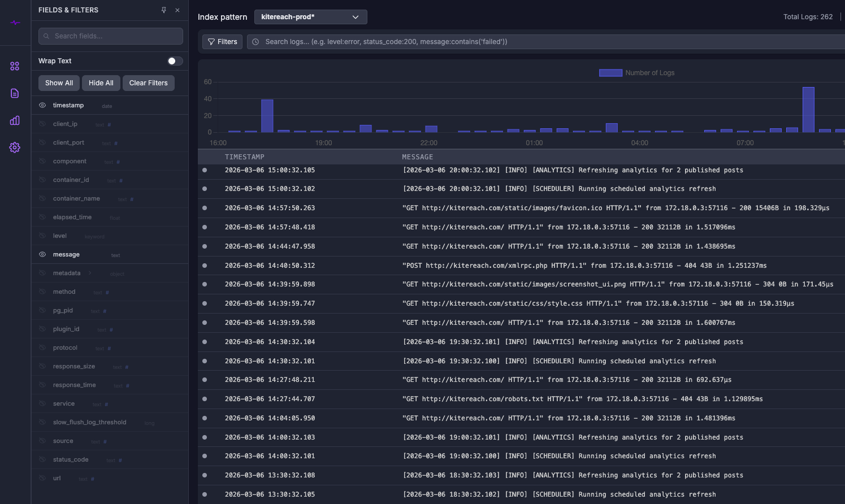
Task: Open settings via the gear icon
Action: pyautogui.click(x=15, y=147)
